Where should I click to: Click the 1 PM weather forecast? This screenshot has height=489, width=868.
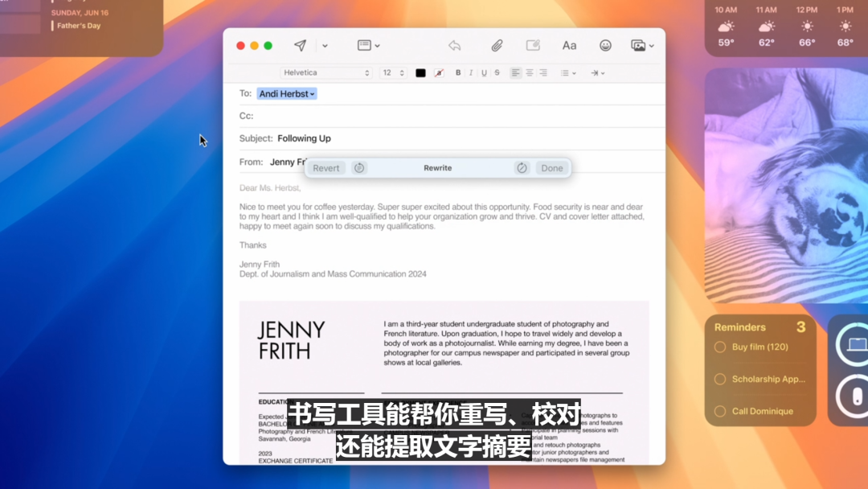click(845, 26)
